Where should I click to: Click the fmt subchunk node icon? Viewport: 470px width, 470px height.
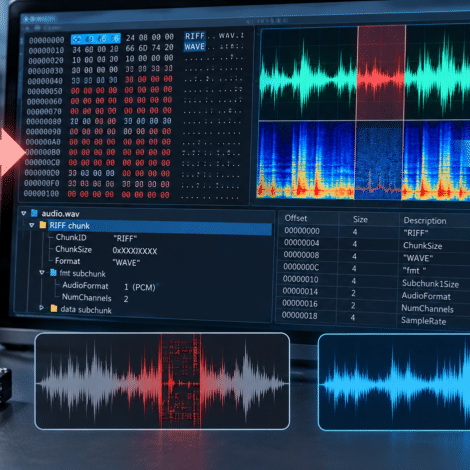(x=53, y=273)
